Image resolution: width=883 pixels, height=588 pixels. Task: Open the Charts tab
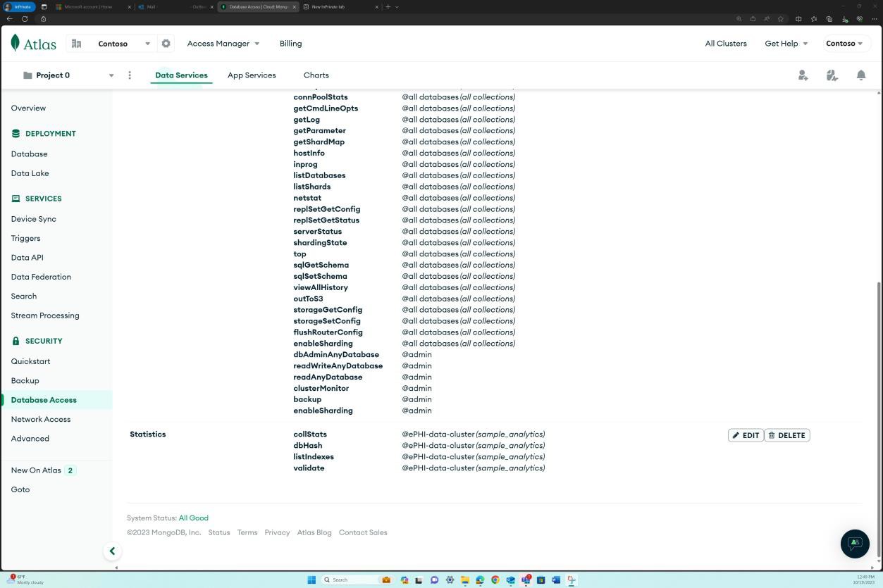tap(316, 75)
